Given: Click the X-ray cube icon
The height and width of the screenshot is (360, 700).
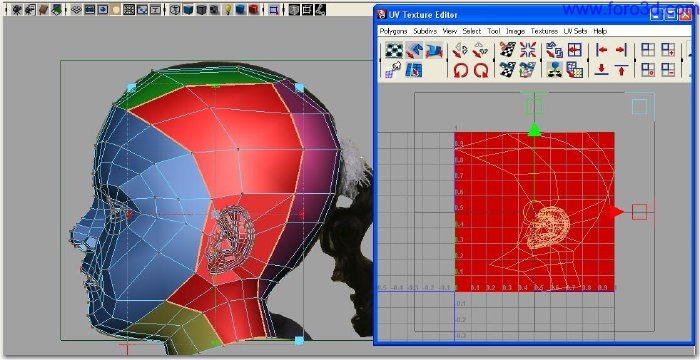Looking at the screenshot, I should click(294, 9).
